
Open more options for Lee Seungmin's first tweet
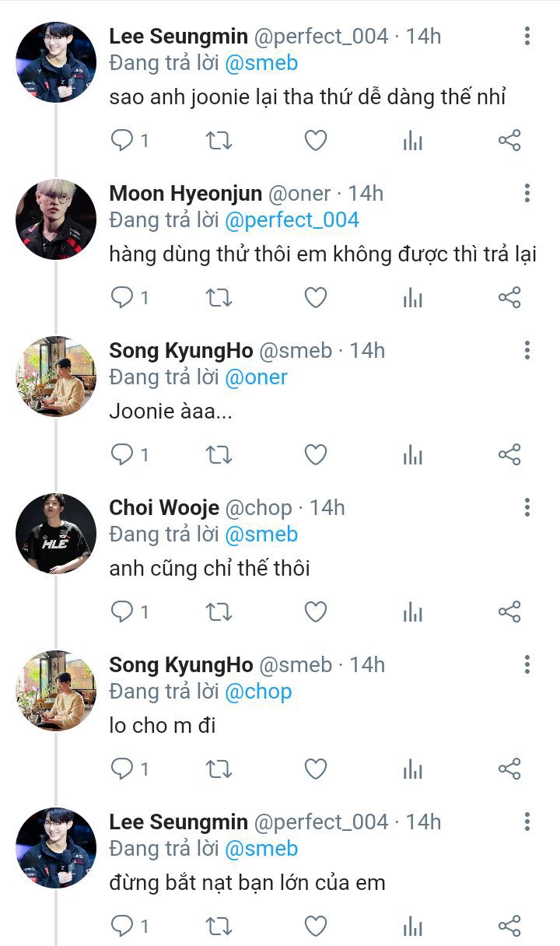pos(527,36)
